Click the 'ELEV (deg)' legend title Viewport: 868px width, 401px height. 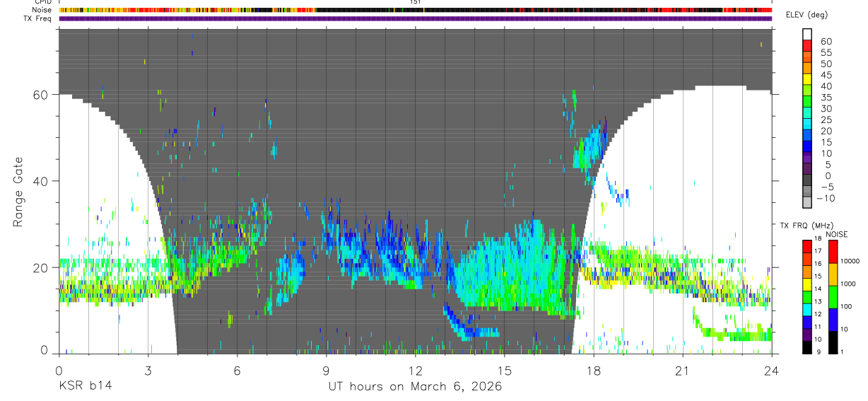[x=807, y=15]
